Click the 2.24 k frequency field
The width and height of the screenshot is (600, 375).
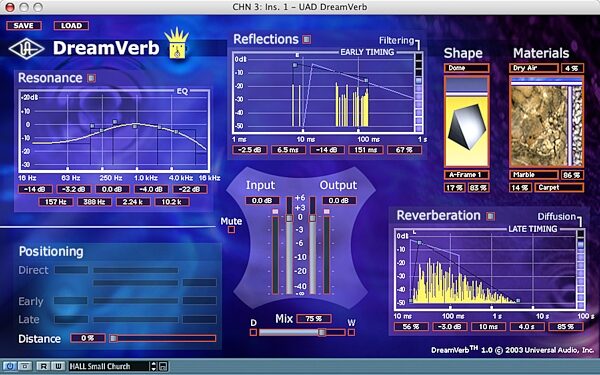[x=133, y=202]
